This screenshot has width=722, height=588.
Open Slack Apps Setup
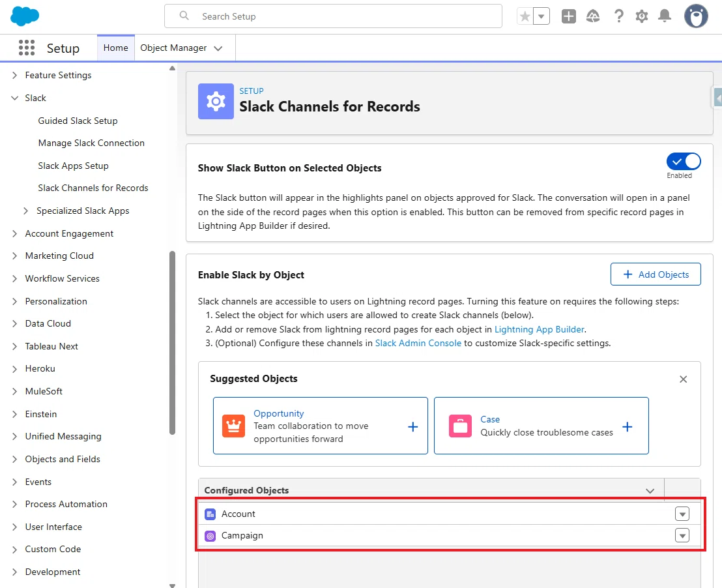pyautogui.click(x=73, y=166)
